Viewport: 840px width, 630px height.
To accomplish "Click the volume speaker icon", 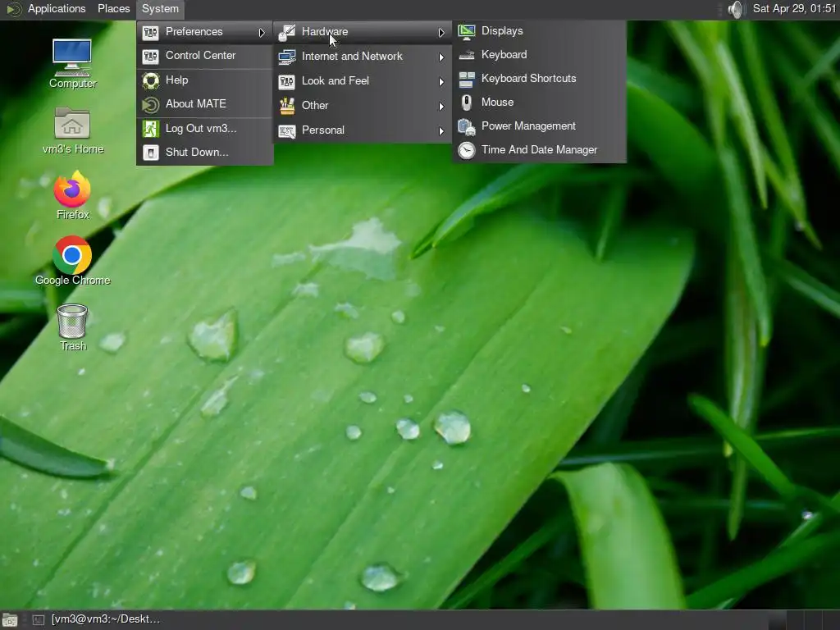I will coord(737,9).
